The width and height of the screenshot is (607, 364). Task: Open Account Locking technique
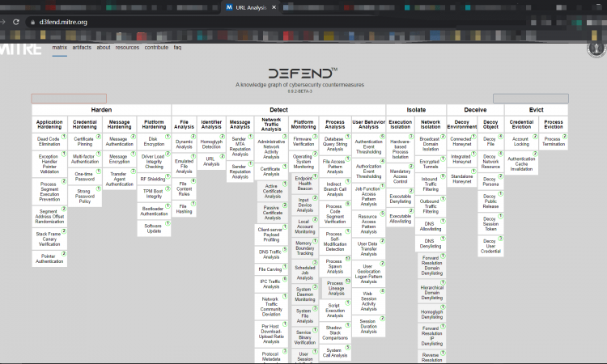pos(521,142)
